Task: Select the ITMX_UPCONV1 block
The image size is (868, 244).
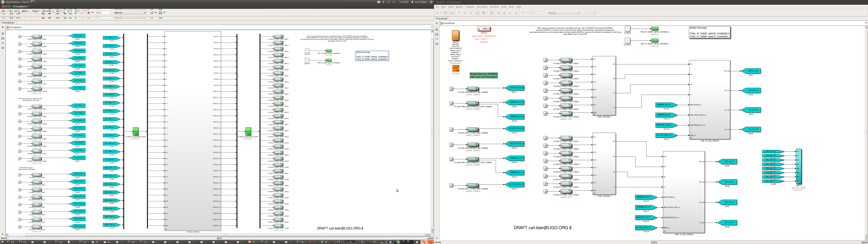Action: pos(604,86)
